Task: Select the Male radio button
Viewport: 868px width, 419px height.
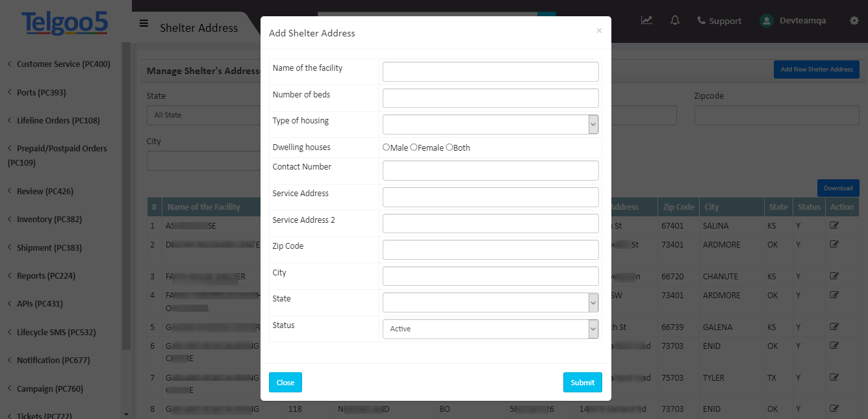Action: click(x=387, y=147)
